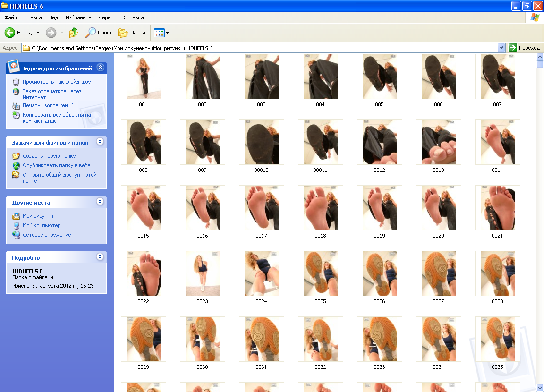Click the Go (Переход) button
Viewport: 544px width, 392px height.
pyautogui.click(x=524, y=48)
